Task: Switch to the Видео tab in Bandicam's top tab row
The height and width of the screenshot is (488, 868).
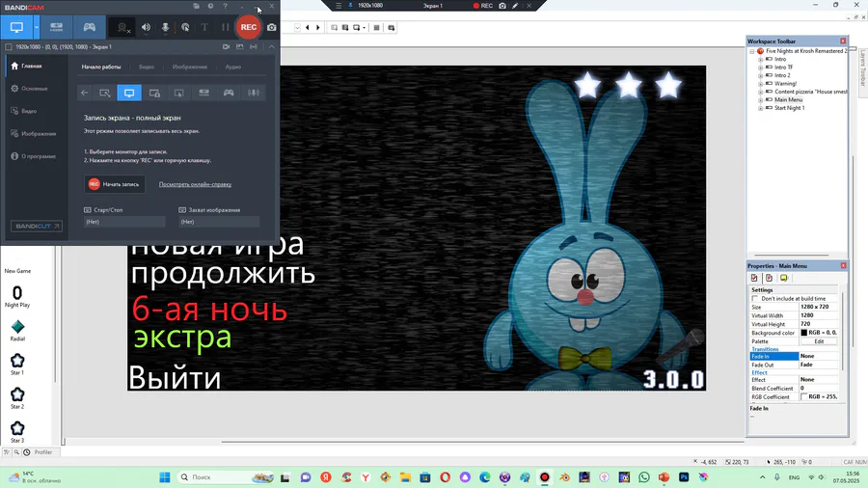Action: point(147,67)
